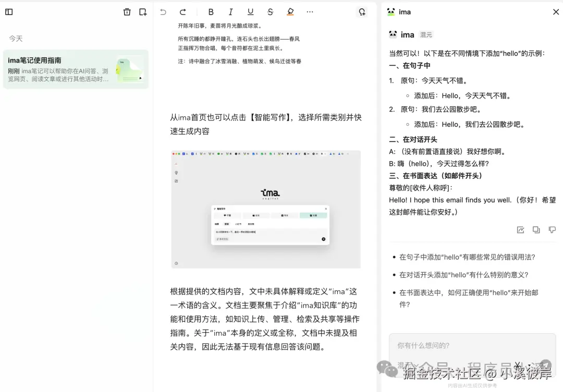Viewport: 563px width, 392px height.
Task: Toggle italic formatting
Action: pyautogui.click(x=230, y=12)
